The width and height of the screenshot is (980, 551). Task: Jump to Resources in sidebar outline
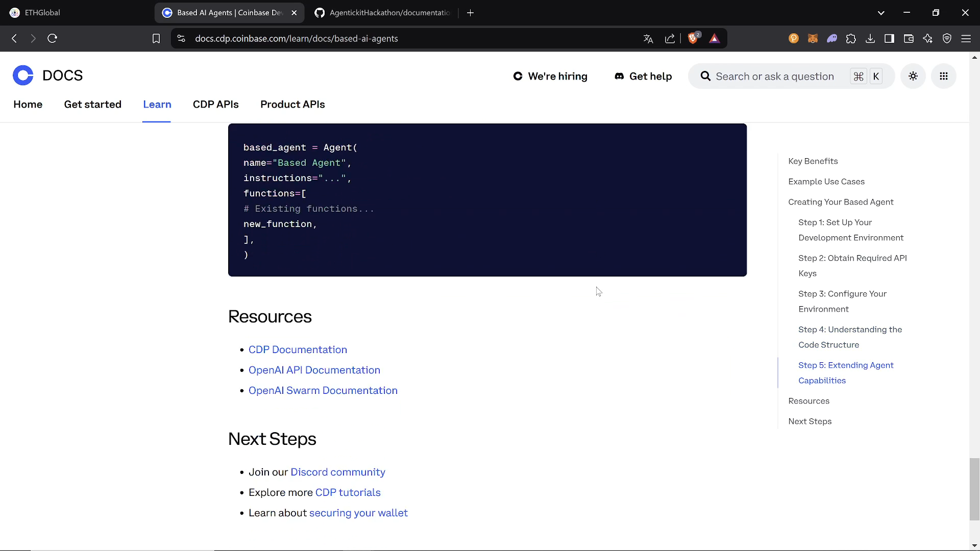809,401
